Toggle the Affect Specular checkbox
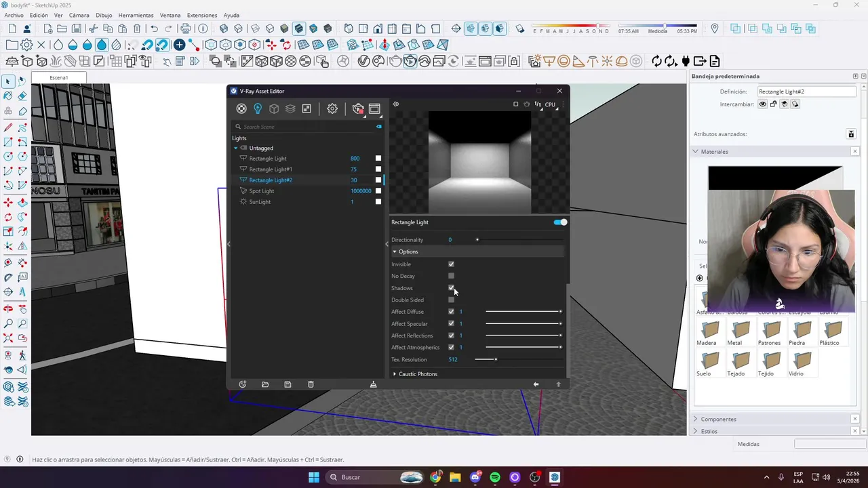The height and width of the screenshot is (488, 868). 451,323
